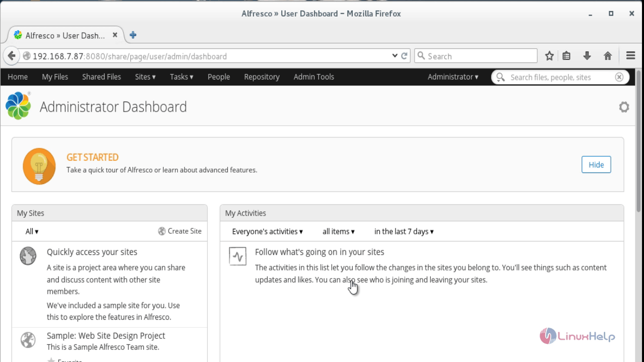Click the Get Started lightbulb icon
The image size is (644, 362).
tap(39, 166)
